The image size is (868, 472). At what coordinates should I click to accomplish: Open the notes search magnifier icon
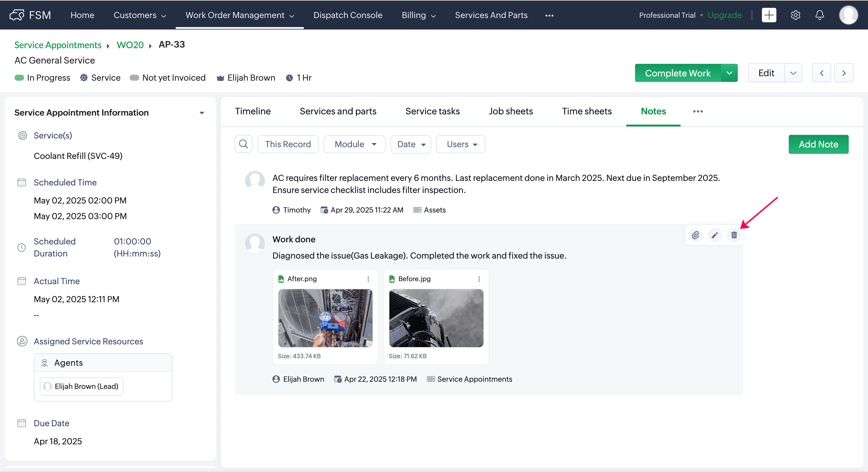[x=243, y=144]
